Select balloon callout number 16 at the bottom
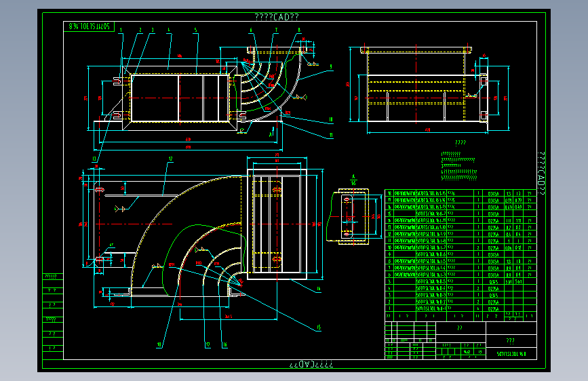588x381 pixels. pos(224,344)
